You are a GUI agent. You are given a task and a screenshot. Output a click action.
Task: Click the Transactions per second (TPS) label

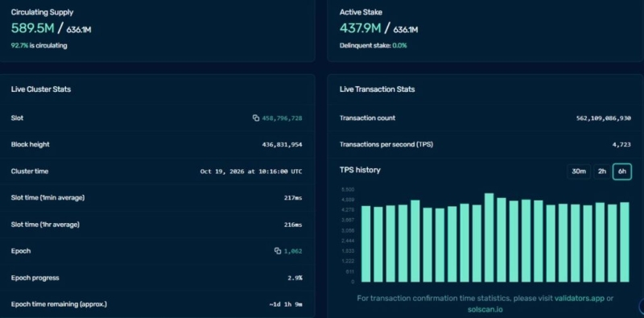coord(386,145)
